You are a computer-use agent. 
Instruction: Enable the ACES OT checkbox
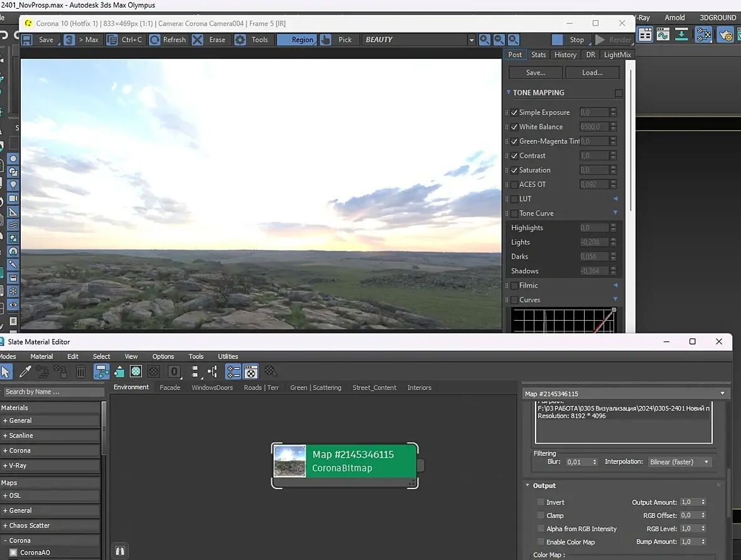point(514,185)
